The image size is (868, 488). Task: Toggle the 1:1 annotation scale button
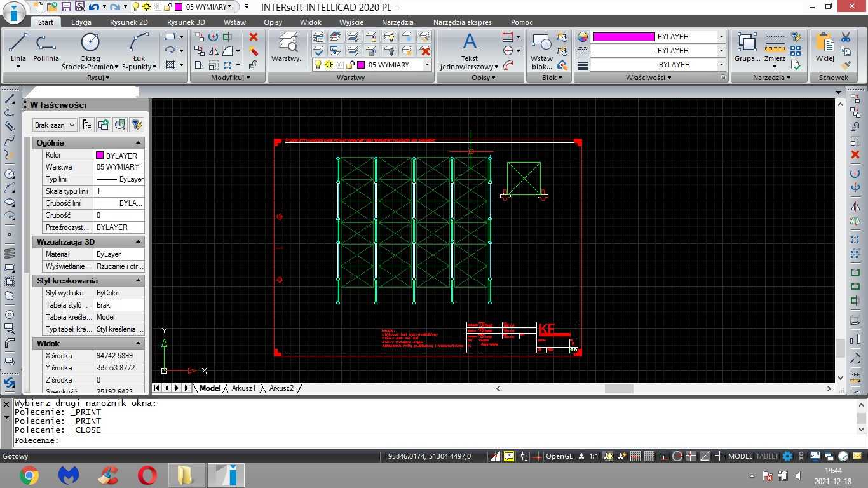click(x=594, y=456)
